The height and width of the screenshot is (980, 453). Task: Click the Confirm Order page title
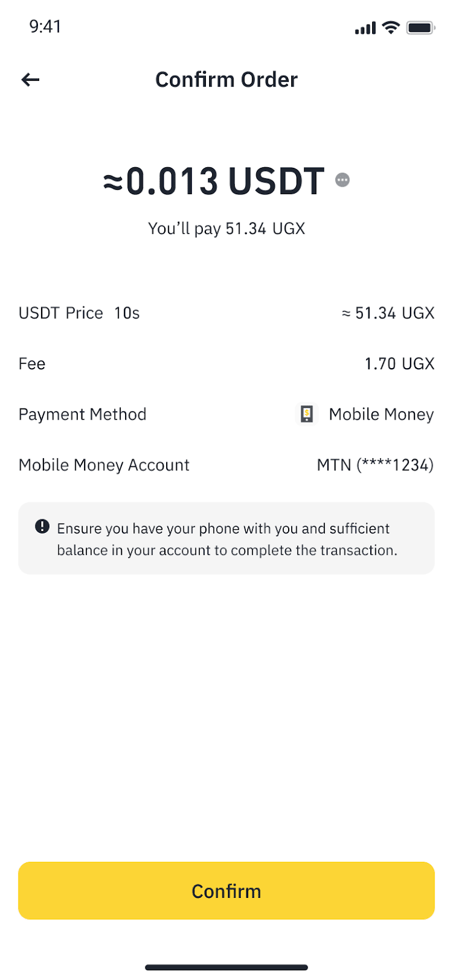(226, 80)
